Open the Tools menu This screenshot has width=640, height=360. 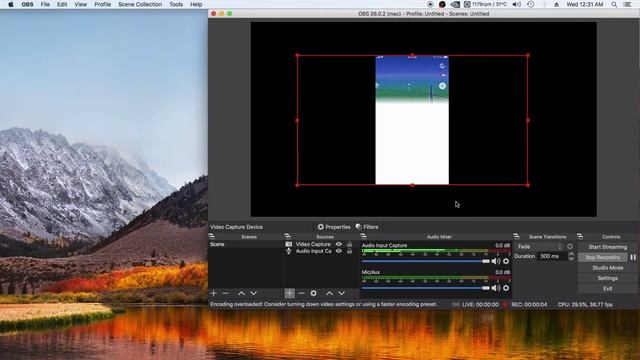click(176, 4)
